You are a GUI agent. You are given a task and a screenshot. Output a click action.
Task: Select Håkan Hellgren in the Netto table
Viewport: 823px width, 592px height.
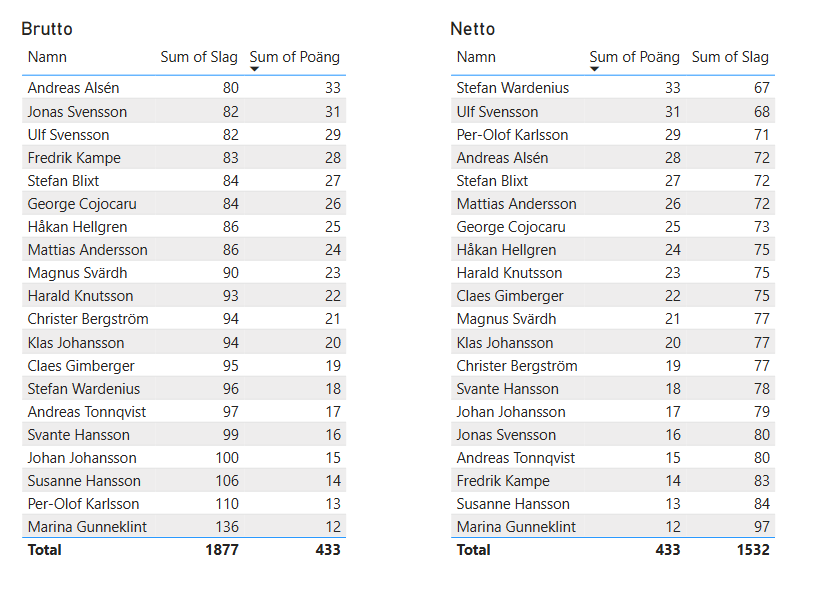click(x=506, y=250)
